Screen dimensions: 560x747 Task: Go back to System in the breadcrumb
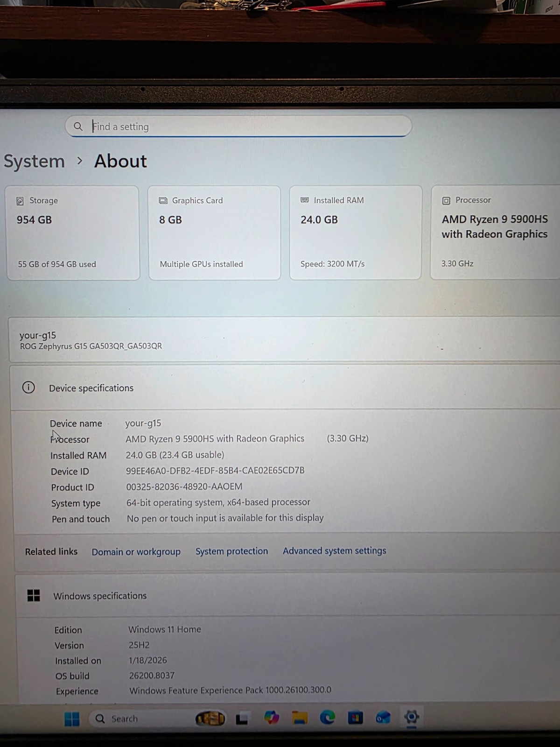point(34,162)
